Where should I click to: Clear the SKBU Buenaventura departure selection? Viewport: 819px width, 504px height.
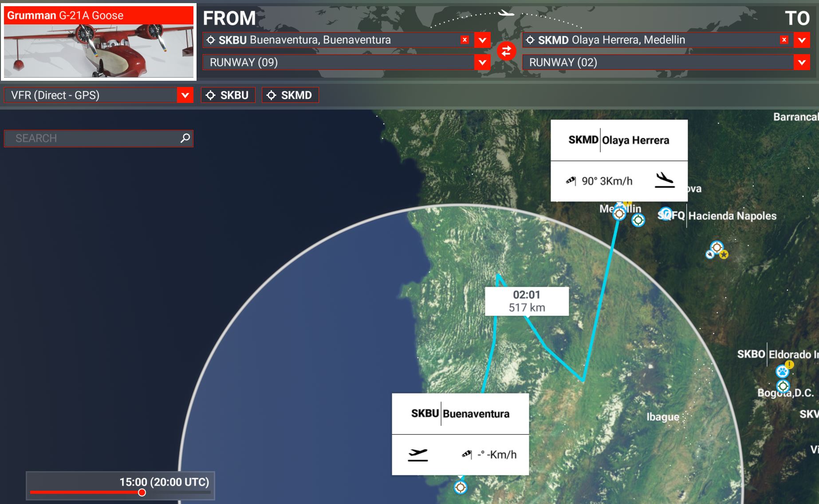465,40
